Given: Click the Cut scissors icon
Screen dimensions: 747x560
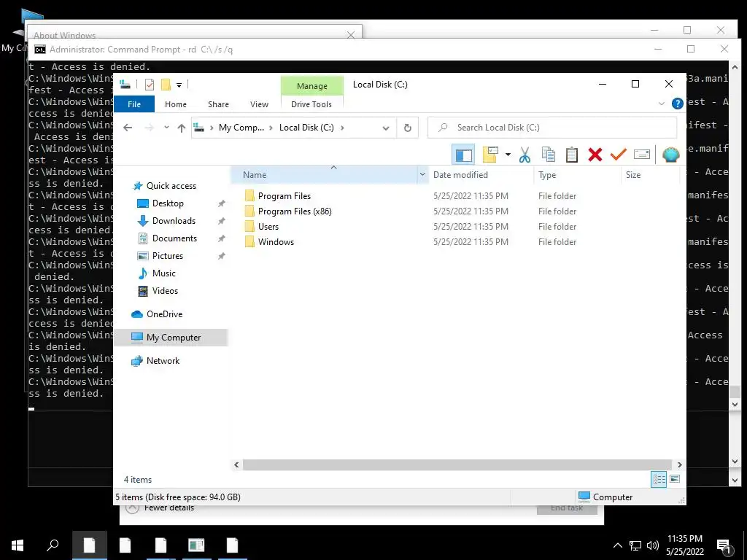Looking at the screenshot, I should (x=525, y=155).
